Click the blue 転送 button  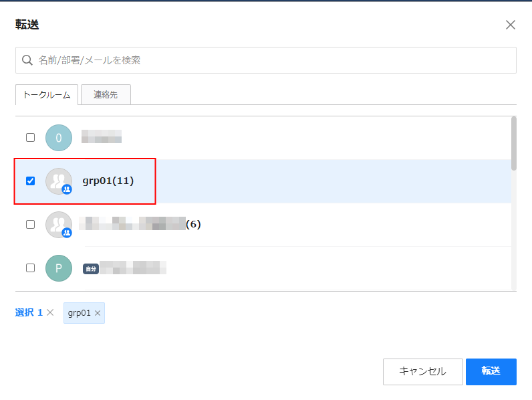point(491,371)
